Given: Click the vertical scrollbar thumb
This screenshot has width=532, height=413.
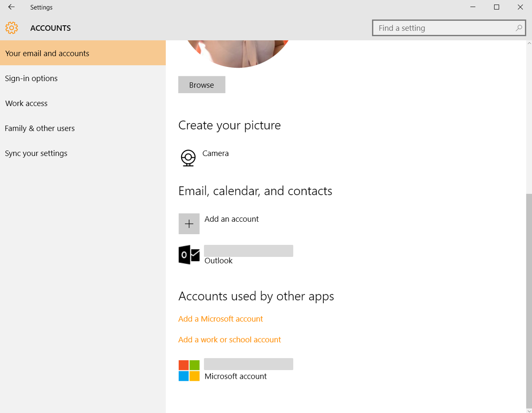Looking at the screenshot, I should (x=529, y=300).
